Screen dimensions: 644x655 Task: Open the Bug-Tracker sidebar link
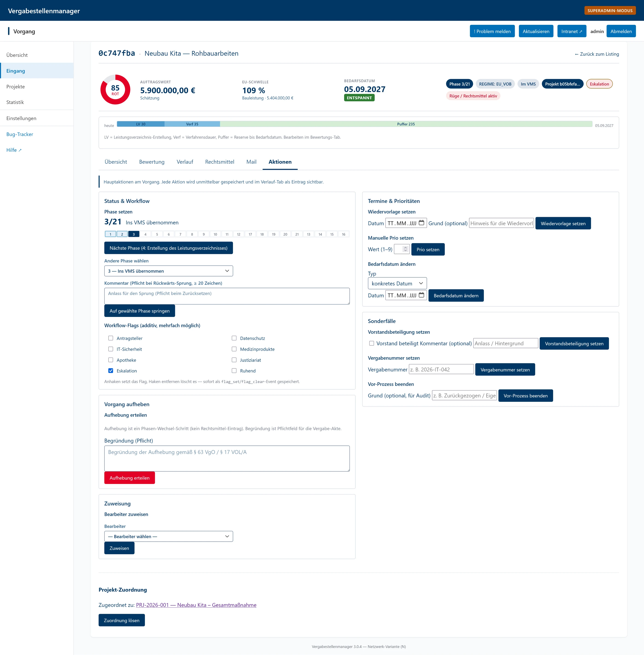37,134
